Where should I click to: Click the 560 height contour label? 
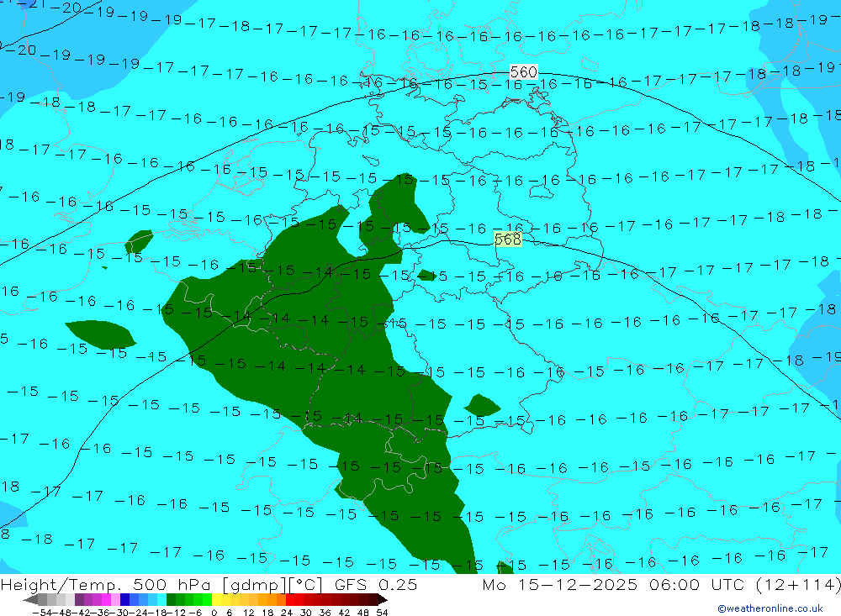tap(523, 71)
